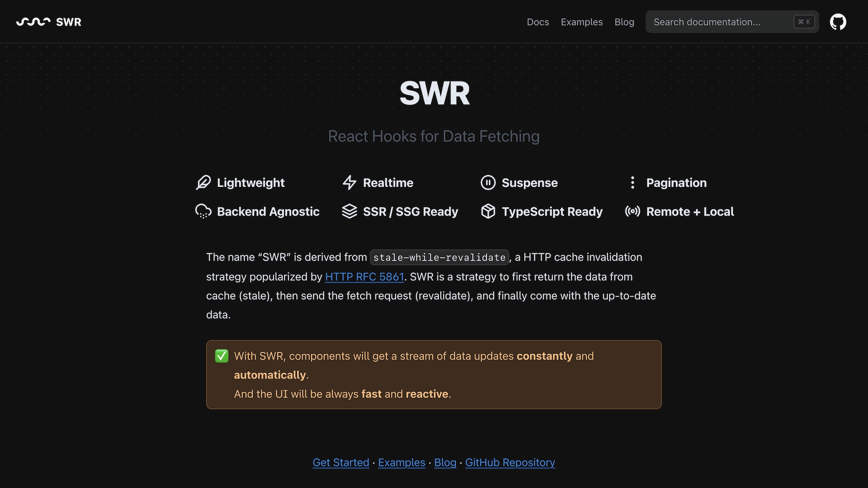Click the ⌘K shortcut badge
This screenshot has width=868, height=488.
point(804,22)
